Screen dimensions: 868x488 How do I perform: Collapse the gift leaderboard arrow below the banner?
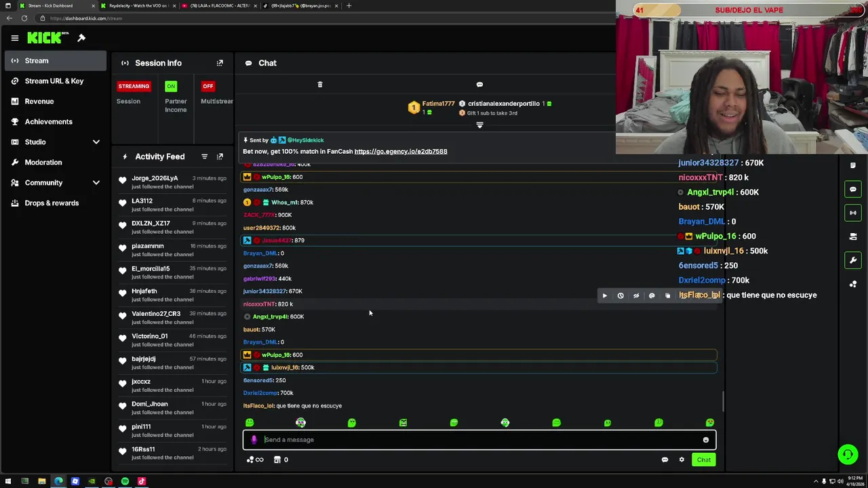point(479,125)
